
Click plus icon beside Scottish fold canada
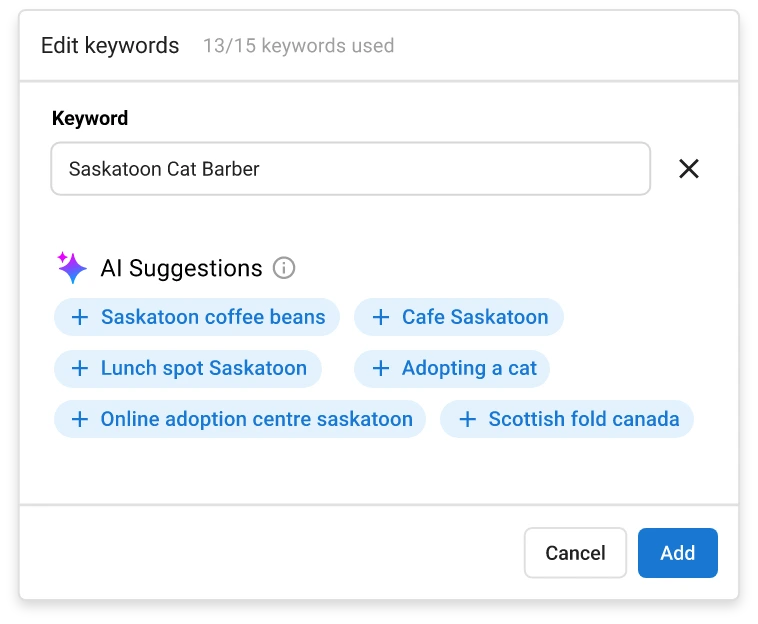click(x=467, y=420)
